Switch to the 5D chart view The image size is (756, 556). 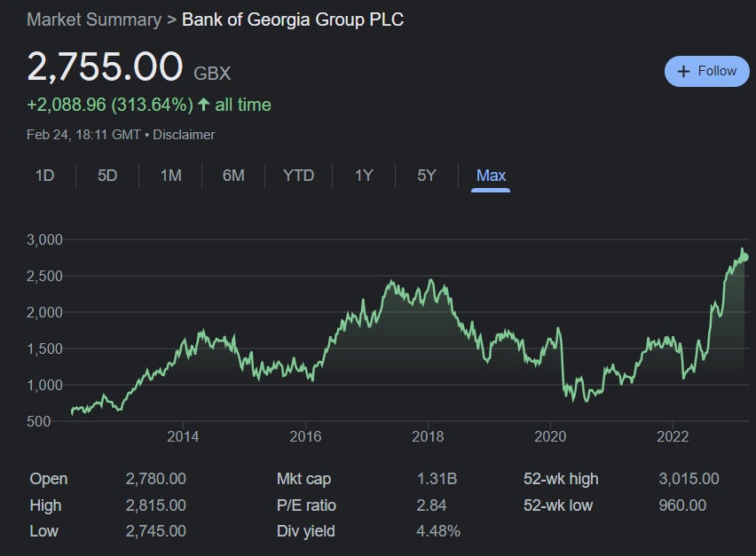pos(106,176)
